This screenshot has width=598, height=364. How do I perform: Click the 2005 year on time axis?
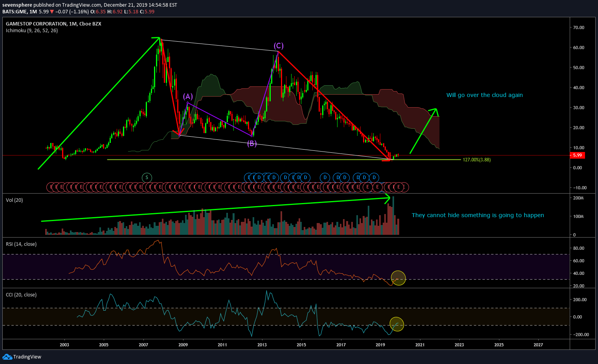(104, 345)
